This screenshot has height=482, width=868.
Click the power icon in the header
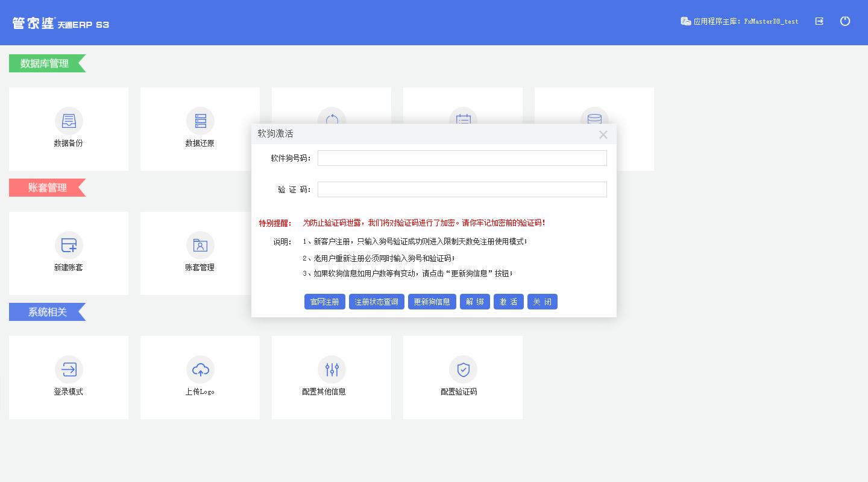point(845,21)
